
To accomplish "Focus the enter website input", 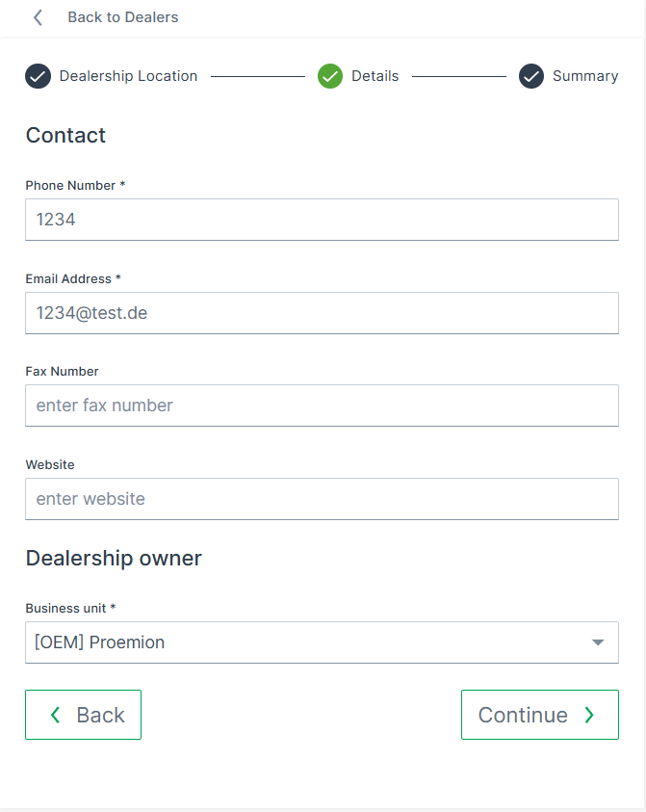I will pyautogui.click(x=322, y=499).
